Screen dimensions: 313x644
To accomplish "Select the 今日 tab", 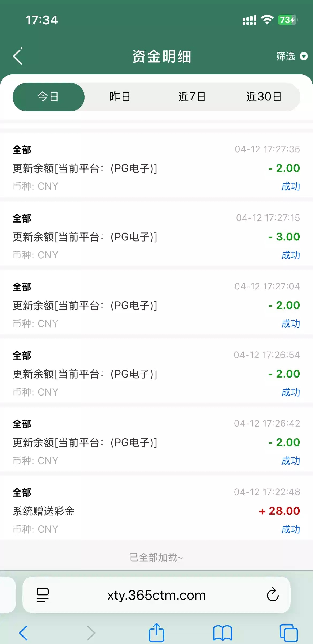I will point(48,97).
